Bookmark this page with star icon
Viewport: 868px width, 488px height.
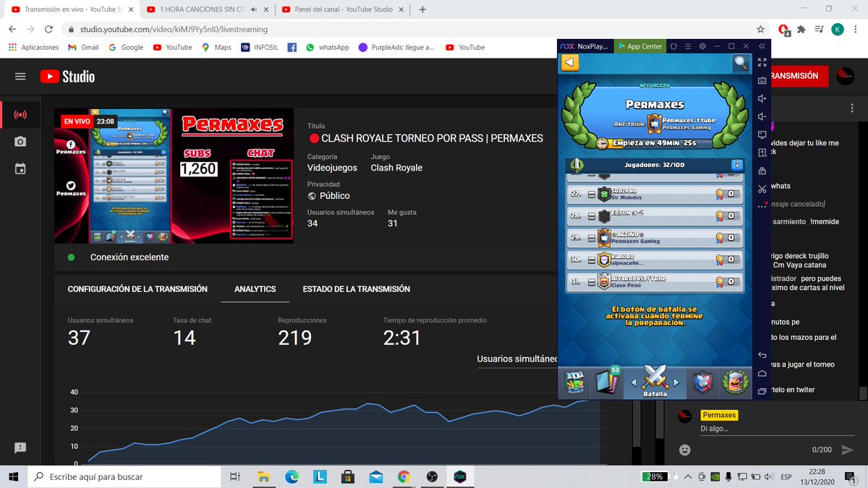point(760,30)
